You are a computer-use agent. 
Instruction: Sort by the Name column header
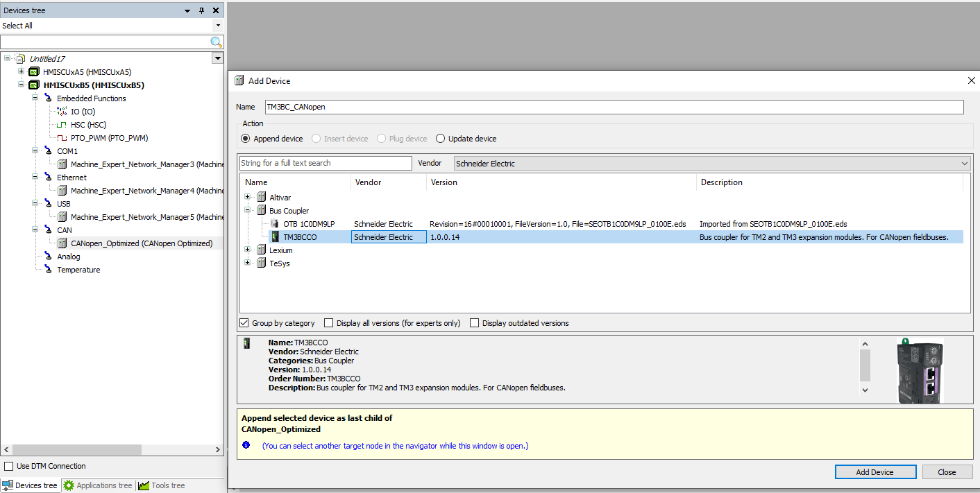pos(296,182)
